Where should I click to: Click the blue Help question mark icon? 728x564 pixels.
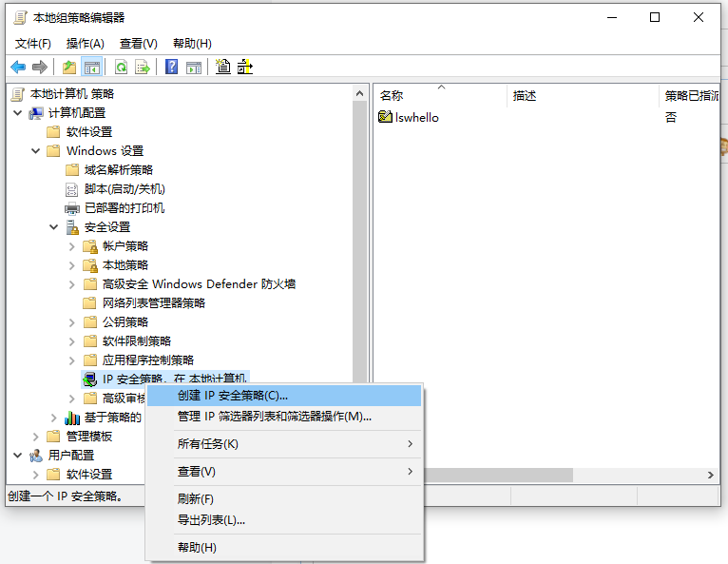(x=171, y=67)
